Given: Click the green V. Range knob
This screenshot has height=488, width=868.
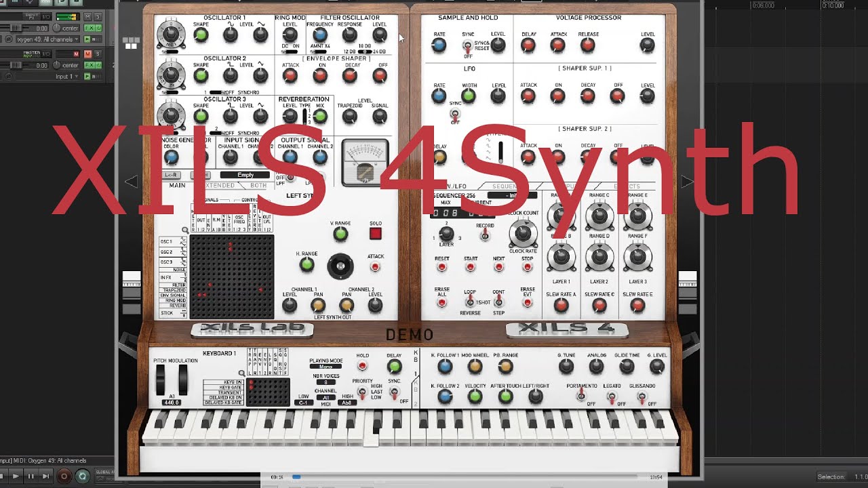Looking at the screenshot, I should click(x=340, y=234).
